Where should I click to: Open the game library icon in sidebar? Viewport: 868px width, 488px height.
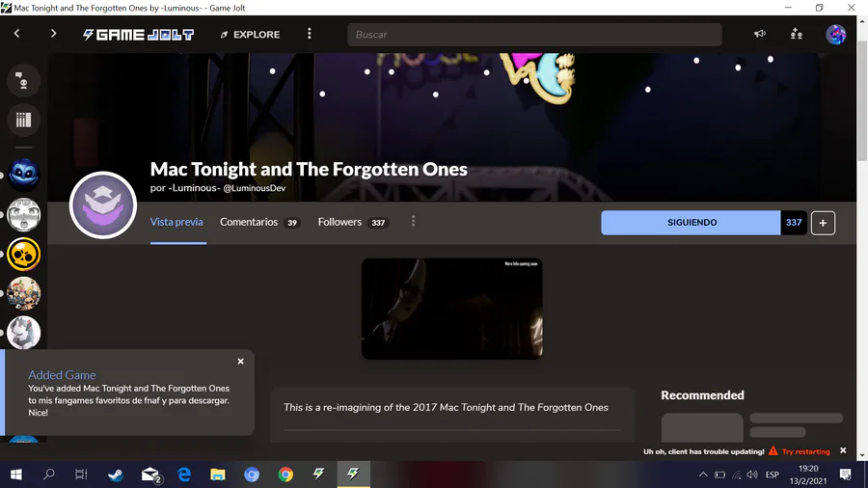click(23, 120)
